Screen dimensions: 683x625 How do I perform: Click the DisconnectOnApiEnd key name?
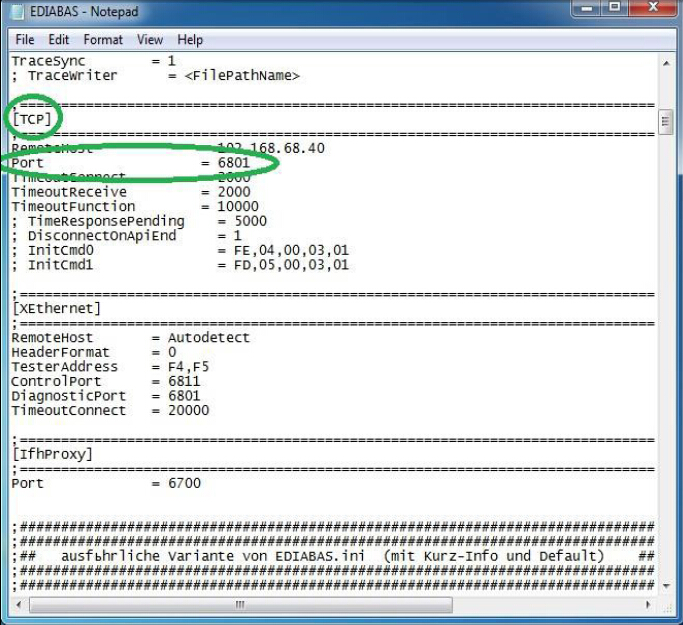(102, 236)
